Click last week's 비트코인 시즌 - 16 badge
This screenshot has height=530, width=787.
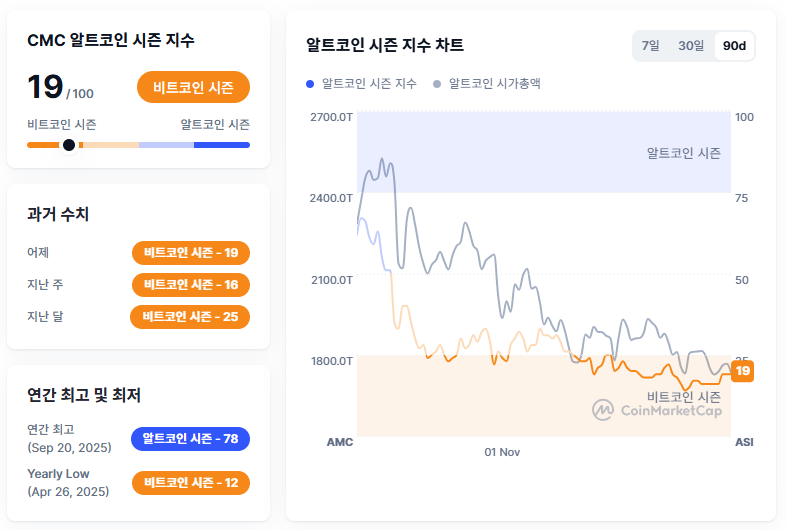tap(191, 285)
